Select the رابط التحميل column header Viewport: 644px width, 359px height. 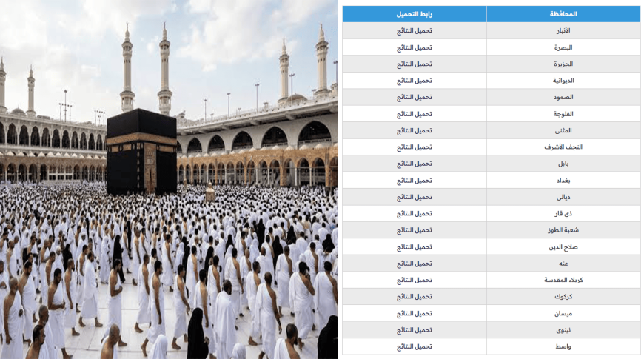point(415,14)
